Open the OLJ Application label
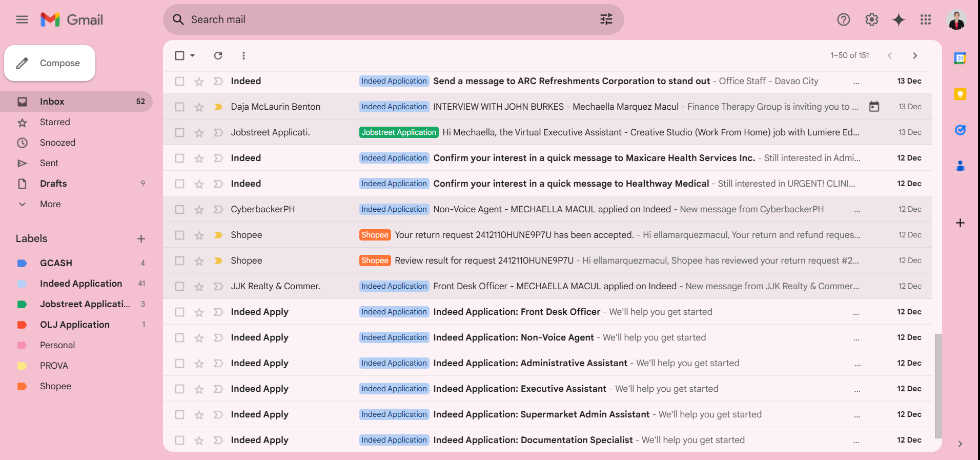The width and height of the screenshot is (980, 460). tap(76, 325)
